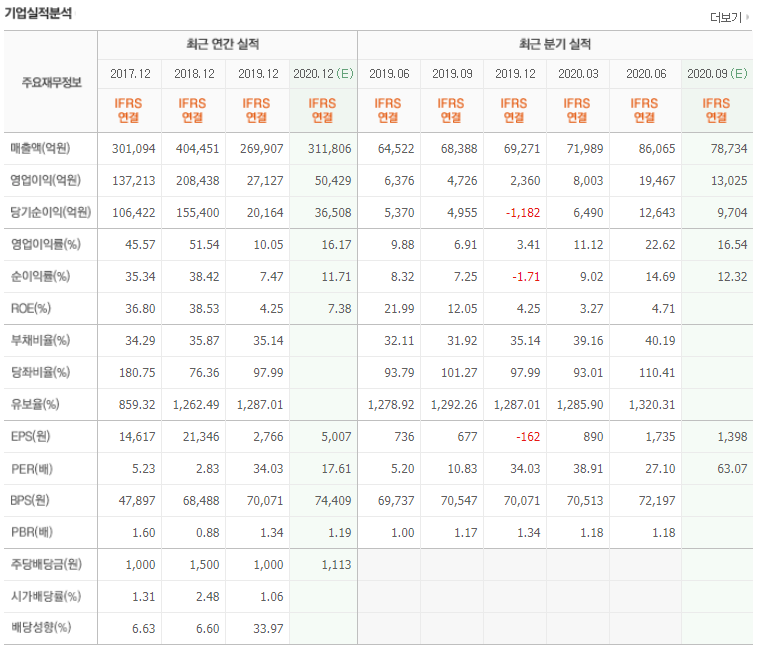Click the 36.80 ROE value
Image resolution: width=759 pixels, height=645 pixels.
pos(140,308)
